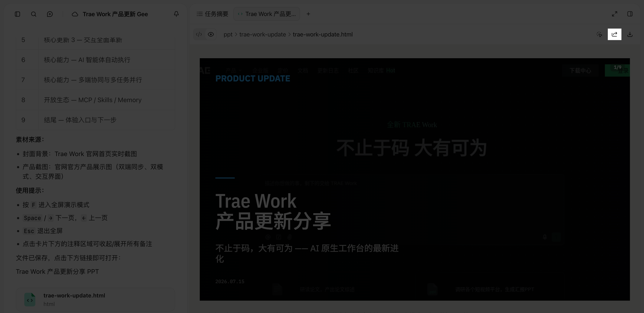
Task: Click the slide preview title Trae Work
Action: (x=256, y=201)
